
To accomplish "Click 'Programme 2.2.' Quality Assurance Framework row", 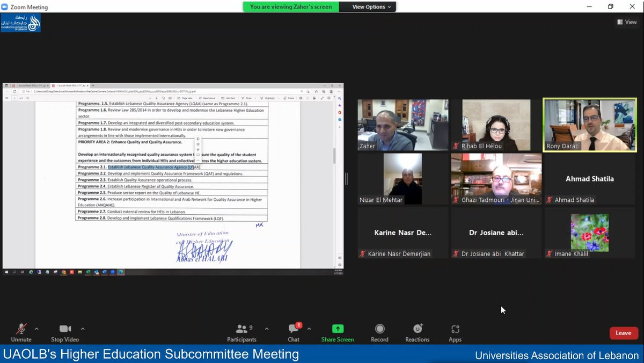I will [172, 173].
